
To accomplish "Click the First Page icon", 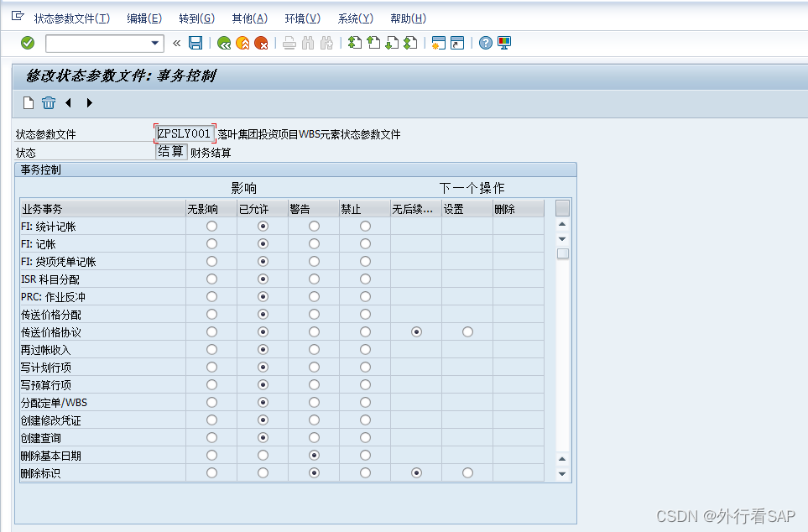I will pyautogui.click(x=355, y=43).
